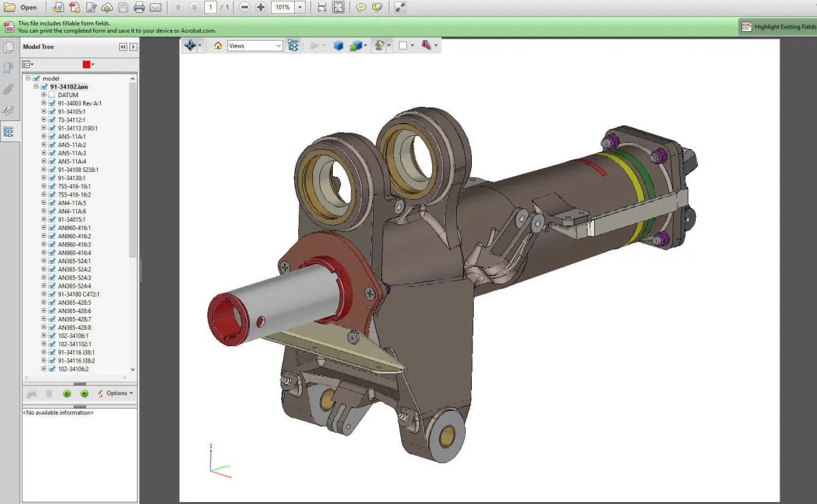Zoom in with the plus button
The height and width of the screenshot is (504, 817).
coord(261,7)
